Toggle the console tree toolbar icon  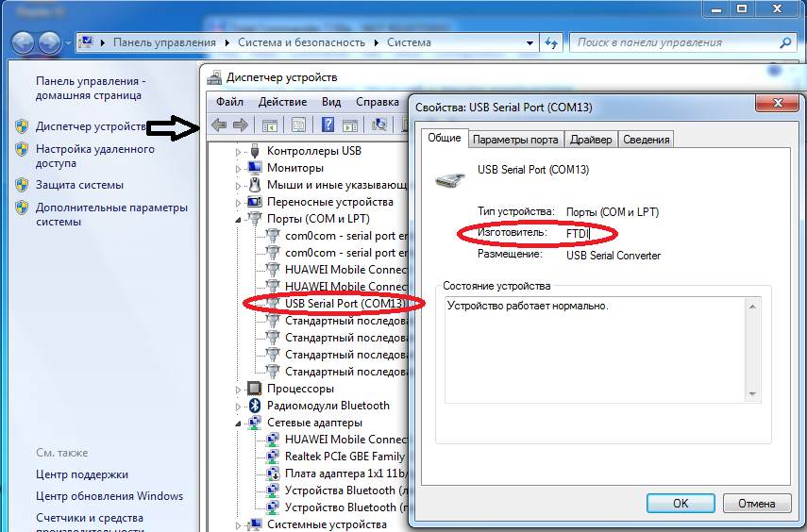[x=270, y=125]
